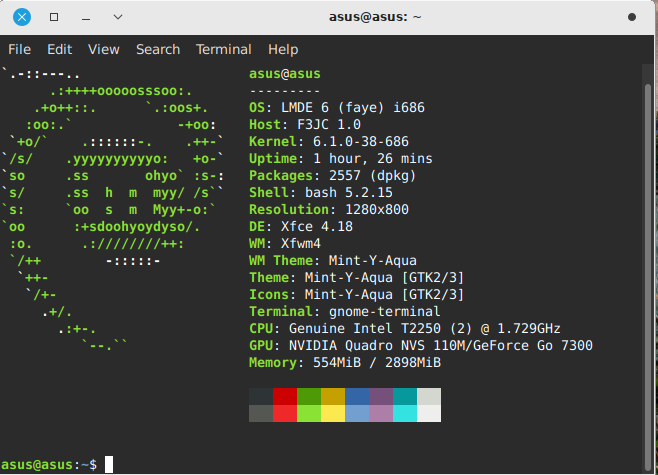Click the shell prompt 'asus@asus:~$'

49,465
